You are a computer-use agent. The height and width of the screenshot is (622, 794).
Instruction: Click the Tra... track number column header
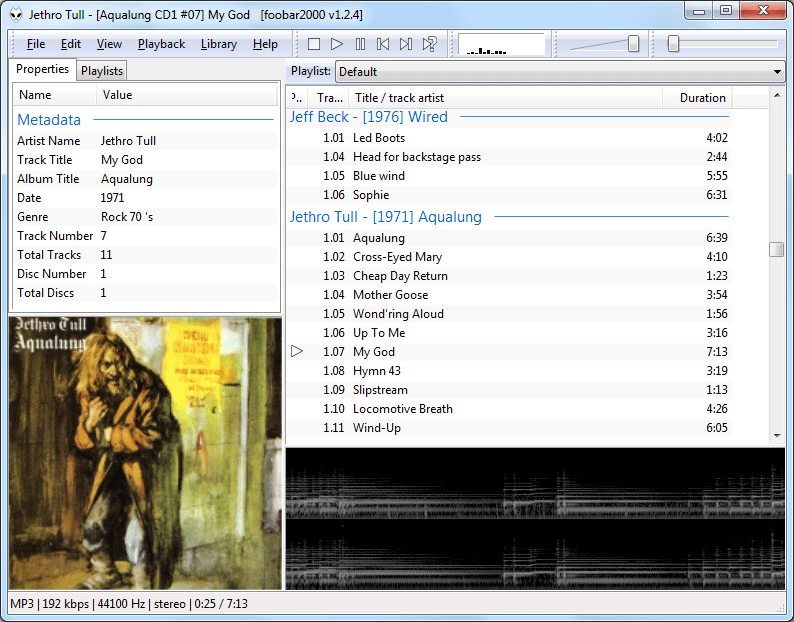pyautogui.click(x=329, y=98)
